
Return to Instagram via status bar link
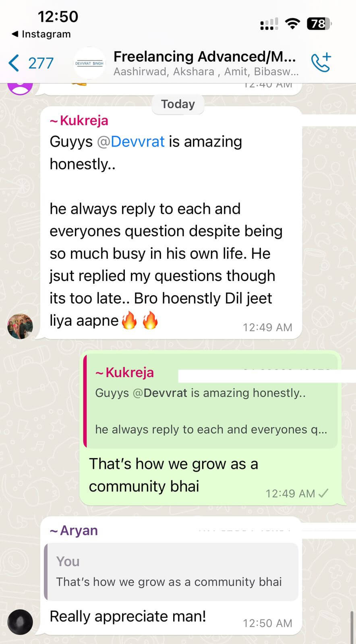[41, 34]
